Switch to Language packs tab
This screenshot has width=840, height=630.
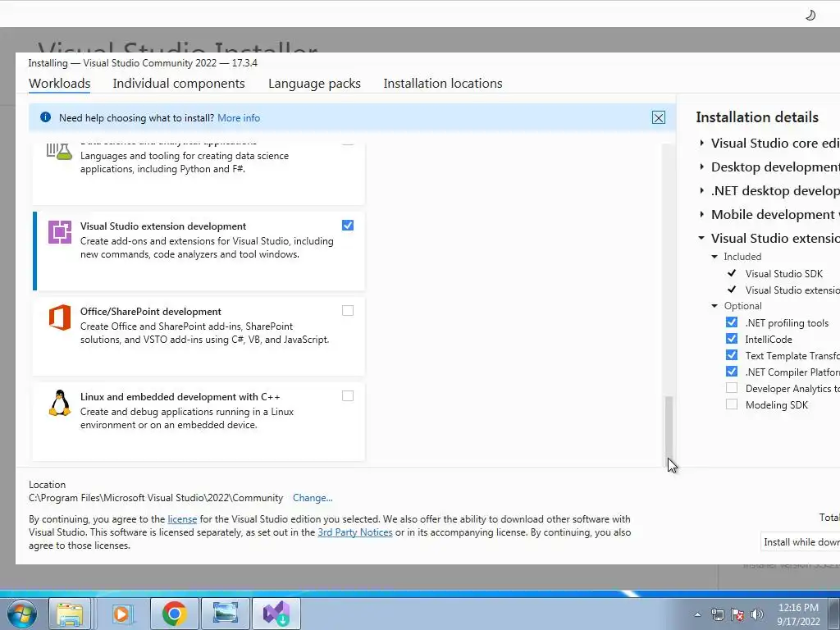coord(314,84)
